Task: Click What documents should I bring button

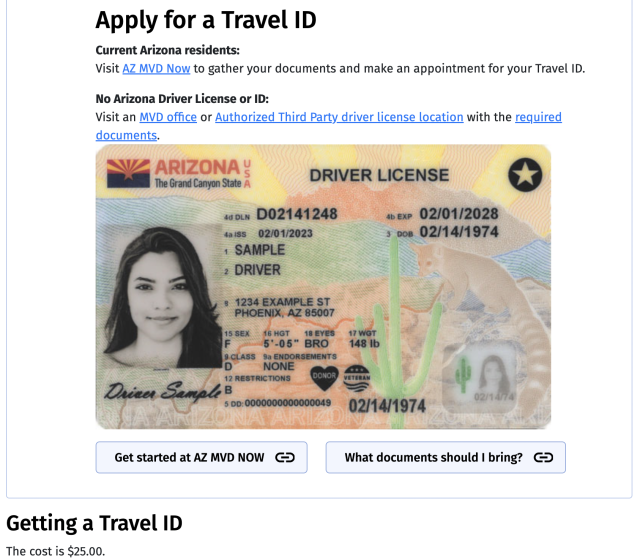Action: (446, 457)
